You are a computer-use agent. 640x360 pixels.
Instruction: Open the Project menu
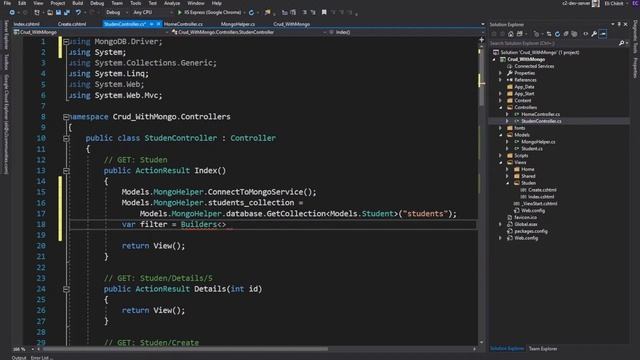(x=58, y=3)
